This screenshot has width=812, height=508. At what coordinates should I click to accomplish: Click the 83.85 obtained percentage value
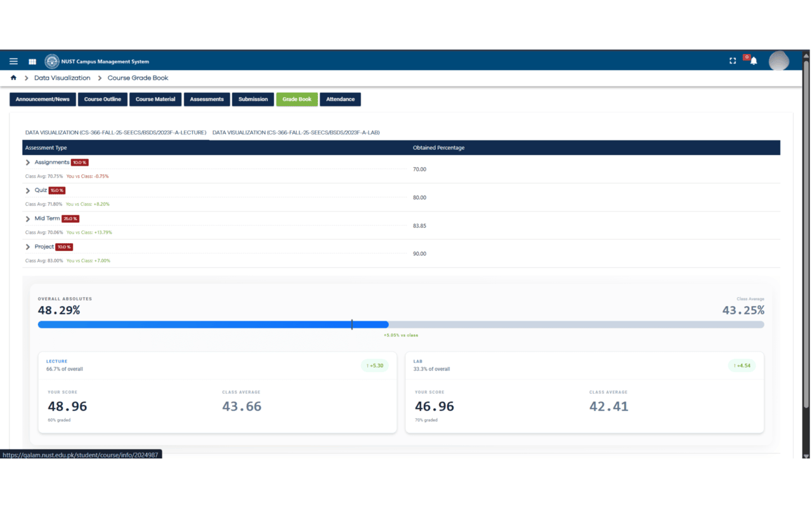click(419, 225)
